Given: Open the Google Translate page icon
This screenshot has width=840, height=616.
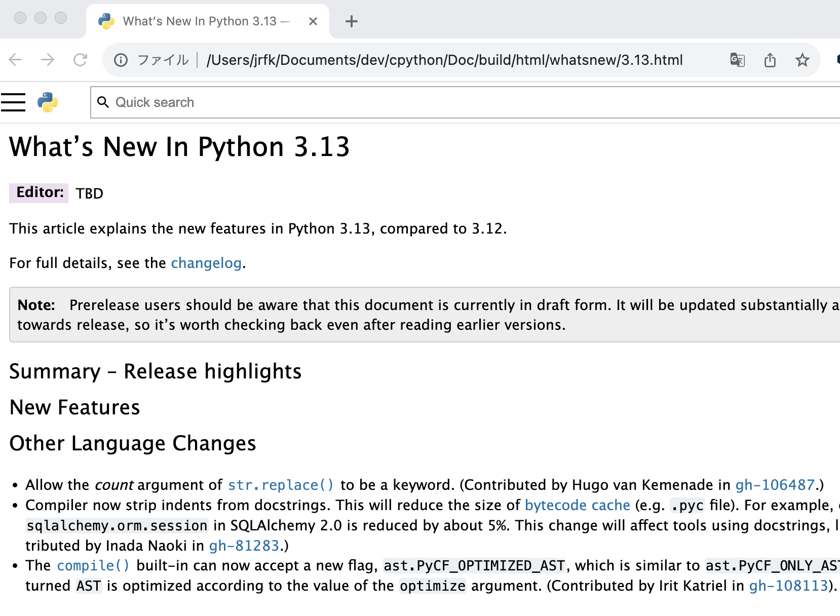Looking at the screenshot, I should pyautogui.click(x=737, y=60).
